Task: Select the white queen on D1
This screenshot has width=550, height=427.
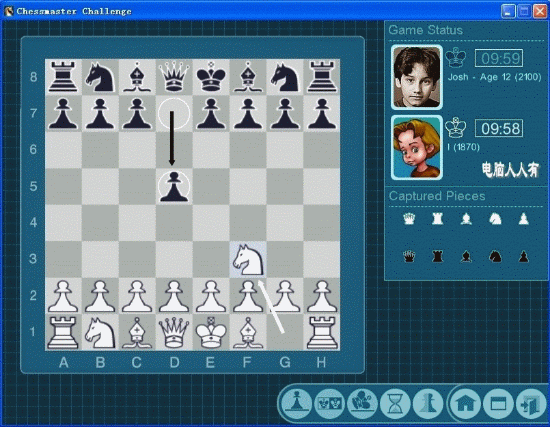Action: 174,332
